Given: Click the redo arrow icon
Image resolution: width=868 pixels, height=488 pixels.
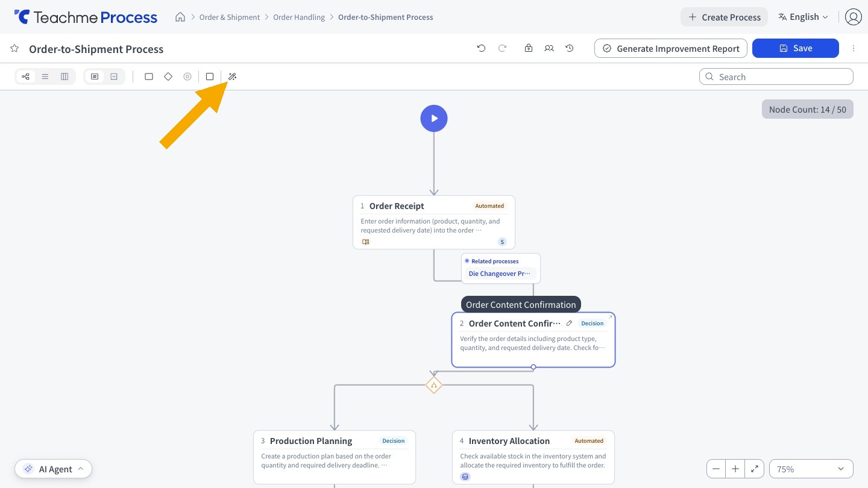Looking at the screenshot, I should [502, 48].
